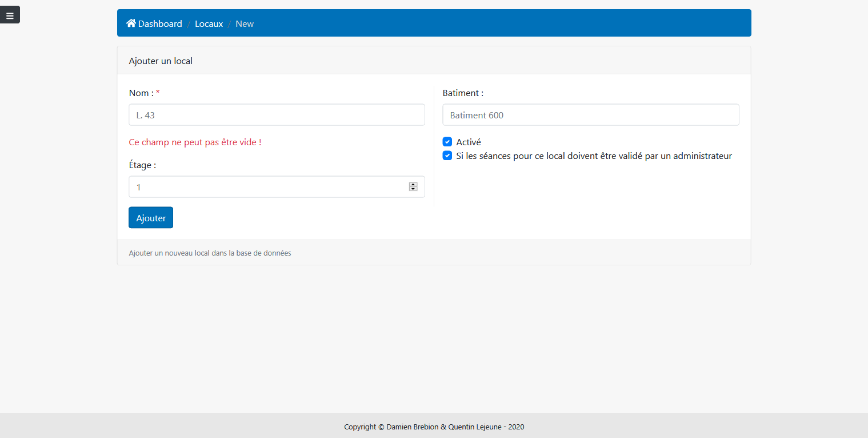Focus the Batiment input field
868x438 pixels.
(x=591, y=115)
